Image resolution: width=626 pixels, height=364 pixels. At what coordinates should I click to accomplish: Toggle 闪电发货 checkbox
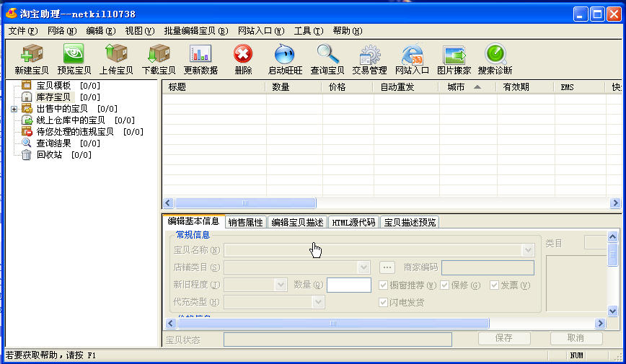pos(383,302)
